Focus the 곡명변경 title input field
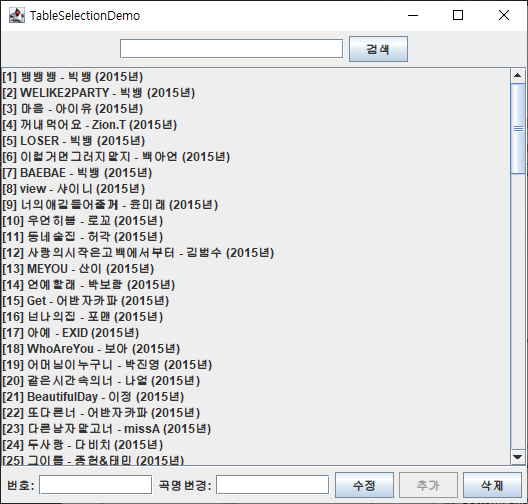The width and height of the screenshot is (528, 504). coord(272,485)
